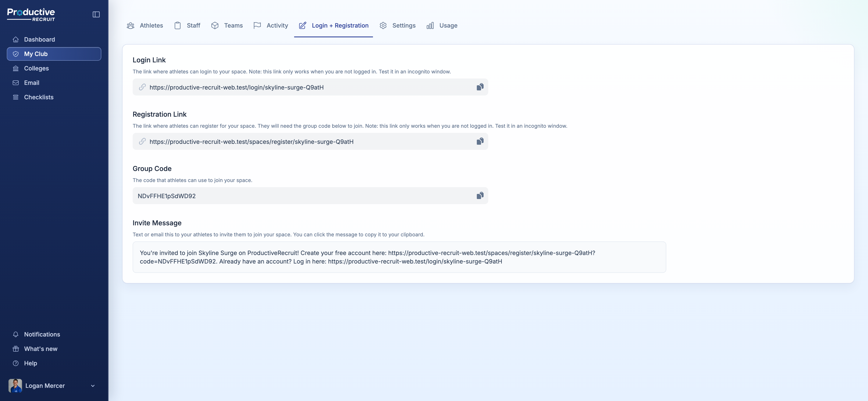Click the Settings gear icon
The image size is (868, 401).
click(x=383, y=26)
